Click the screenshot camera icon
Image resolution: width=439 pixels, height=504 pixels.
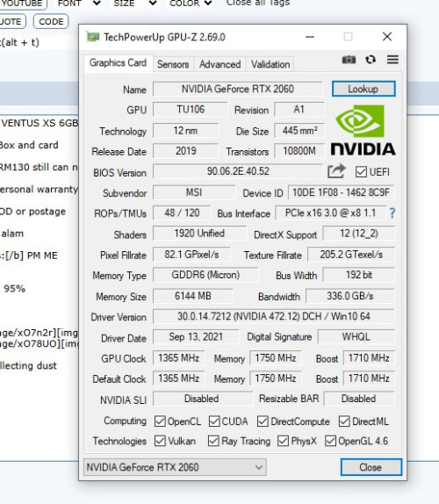click(349, 60)
